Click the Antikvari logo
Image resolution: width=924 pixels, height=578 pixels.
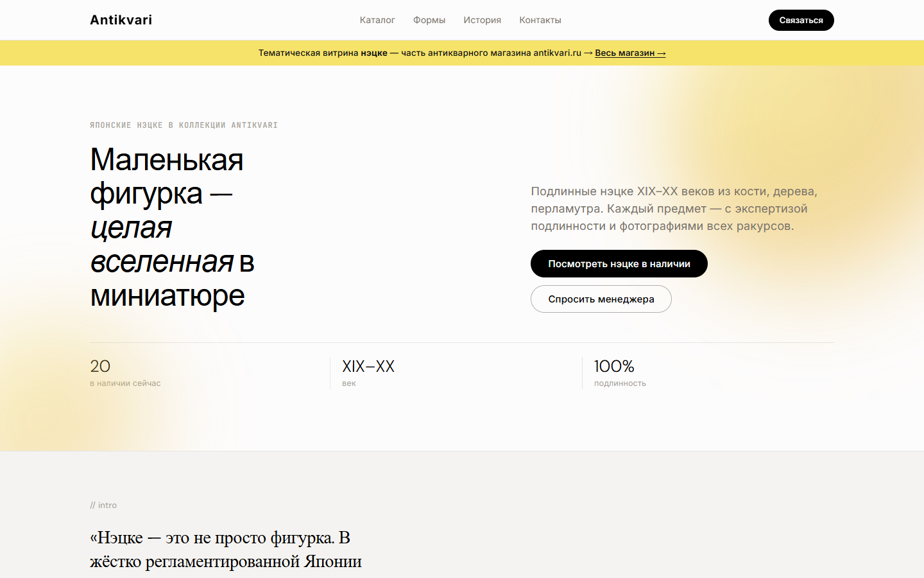click(x=121, y=20)
